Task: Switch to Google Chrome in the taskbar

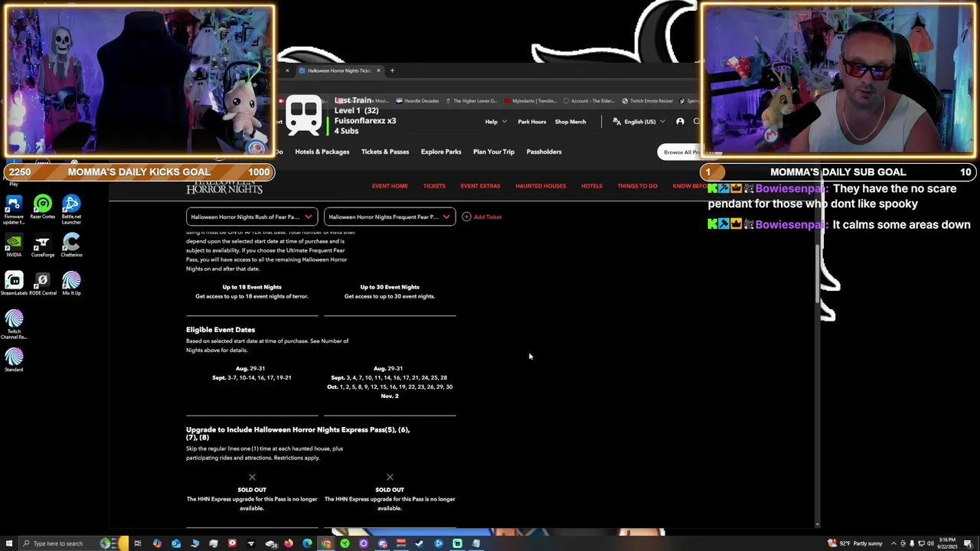Action: tap(326, 543)
